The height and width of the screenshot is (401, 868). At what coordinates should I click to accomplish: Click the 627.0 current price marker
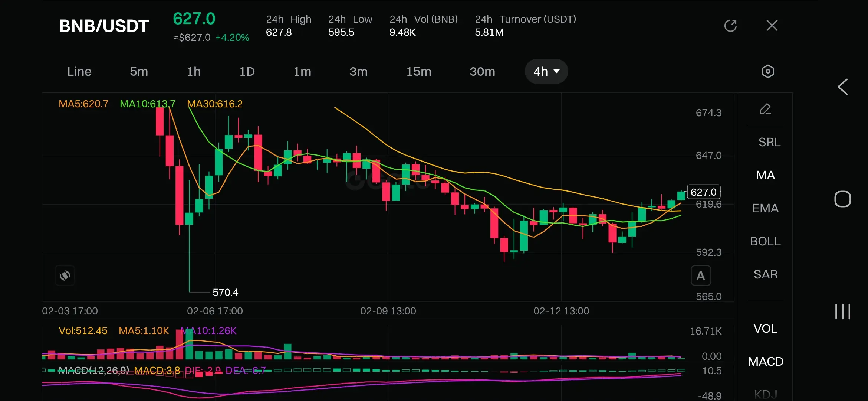(x=703, y=192)
